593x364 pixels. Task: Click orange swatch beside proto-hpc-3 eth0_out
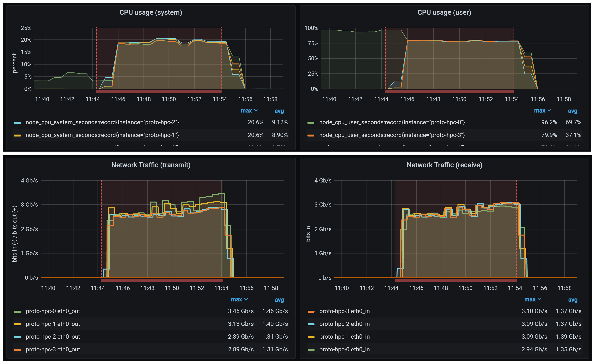pyautogui.click(x=17, y=350)
